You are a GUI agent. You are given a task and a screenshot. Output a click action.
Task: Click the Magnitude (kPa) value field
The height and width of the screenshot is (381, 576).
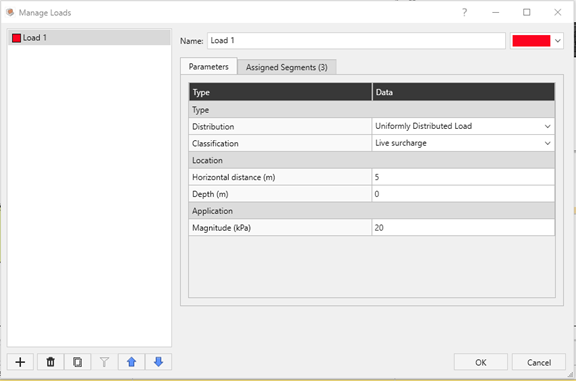point(463,228)
